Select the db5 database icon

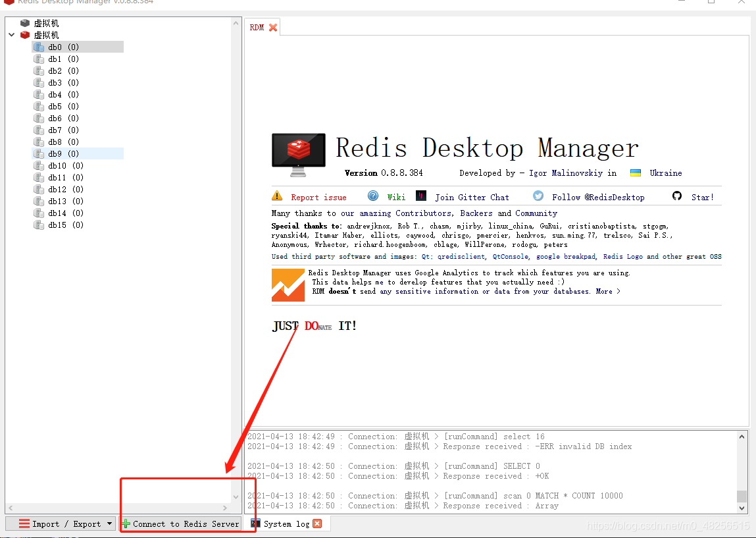39,106
